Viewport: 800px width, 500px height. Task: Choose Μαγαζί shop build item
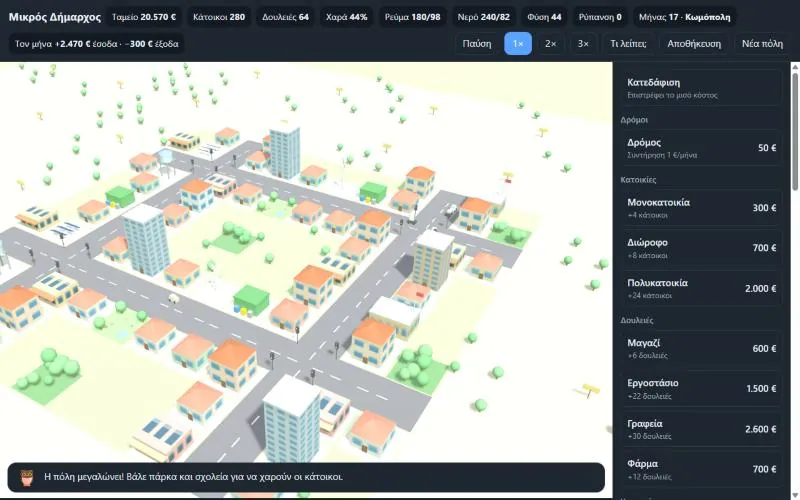(701, 348)
